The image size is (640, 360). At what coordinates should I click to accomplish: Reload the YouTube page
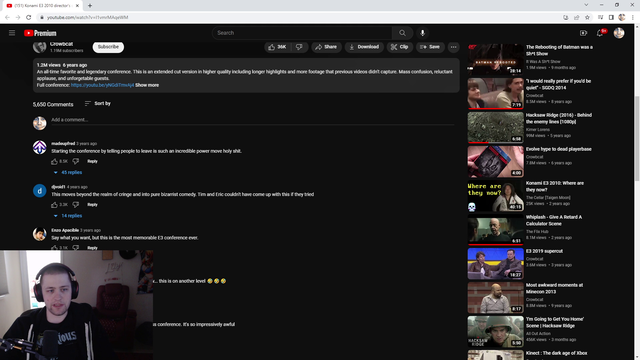pos(29,18)
